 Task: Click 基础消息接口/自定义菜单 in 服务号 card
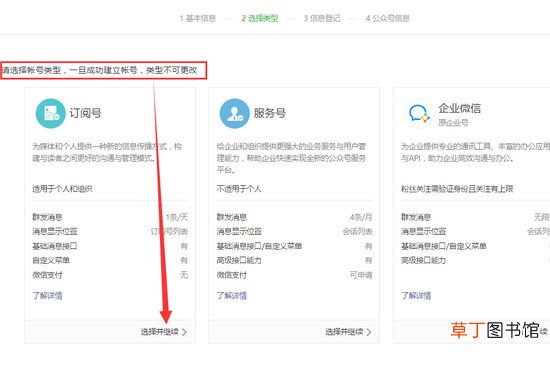[x=259, y=246]
